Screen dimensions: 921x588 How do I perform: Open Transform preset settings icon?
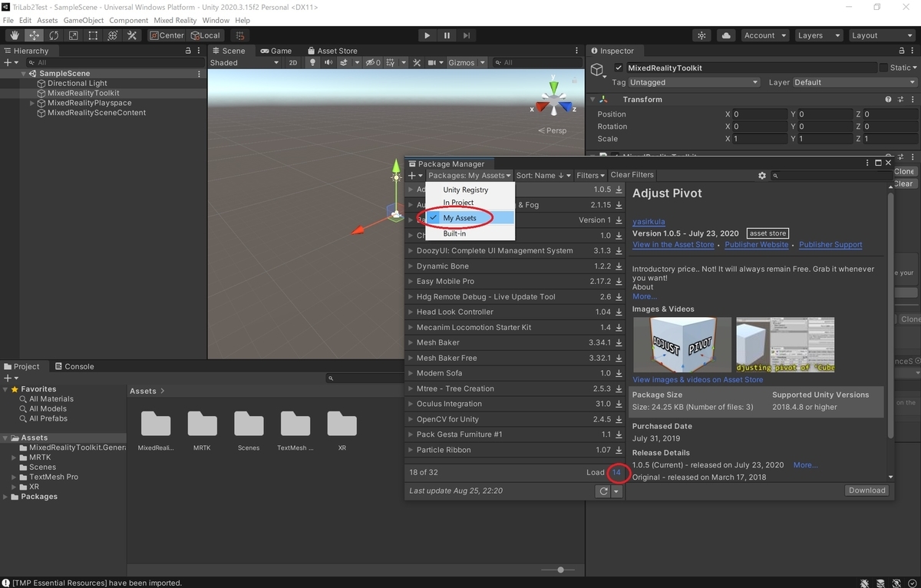(900, 100)
